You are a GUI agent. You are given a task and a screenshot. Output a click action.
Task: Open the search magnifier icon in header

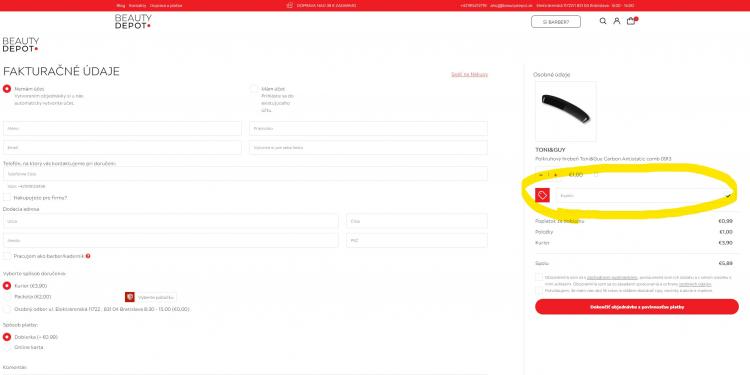[603, 21]
